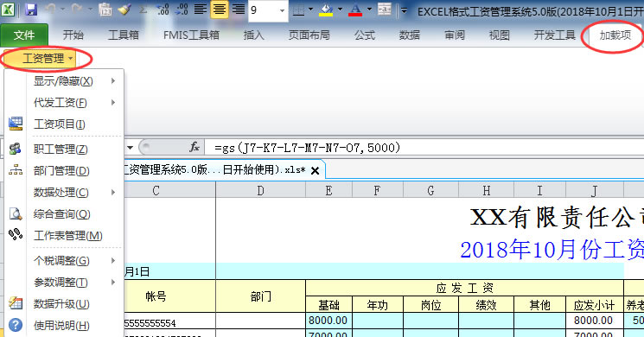Select column H header
The width and height of the screenshot is (644, 337).
click(487, 190)
